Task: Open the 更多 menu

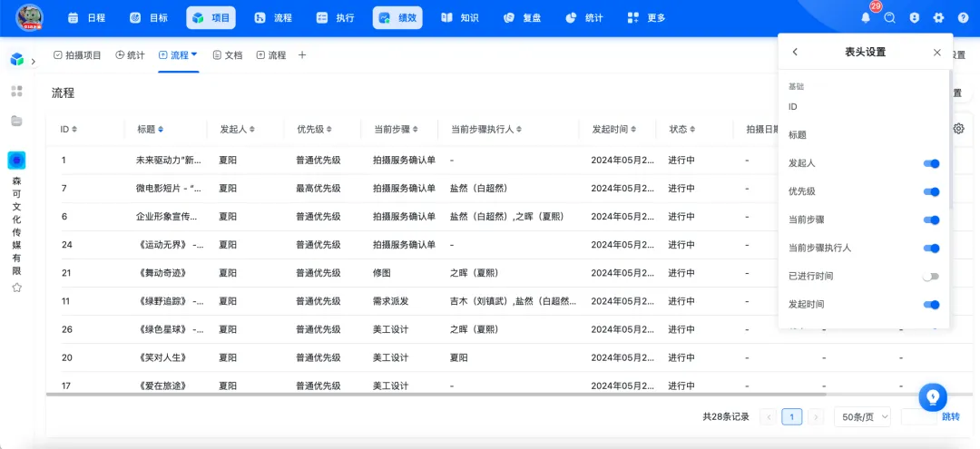Action: point(646,17)
